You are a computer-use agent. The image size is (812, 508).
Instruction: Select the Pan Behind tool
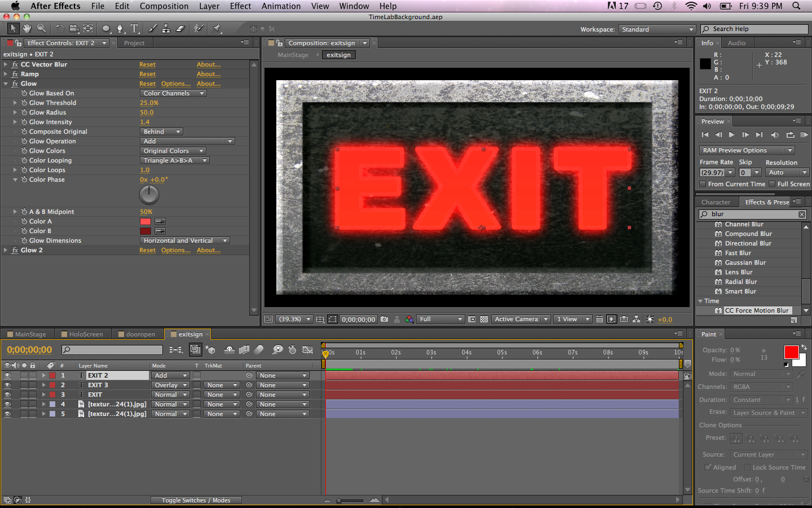click(88, 28)
